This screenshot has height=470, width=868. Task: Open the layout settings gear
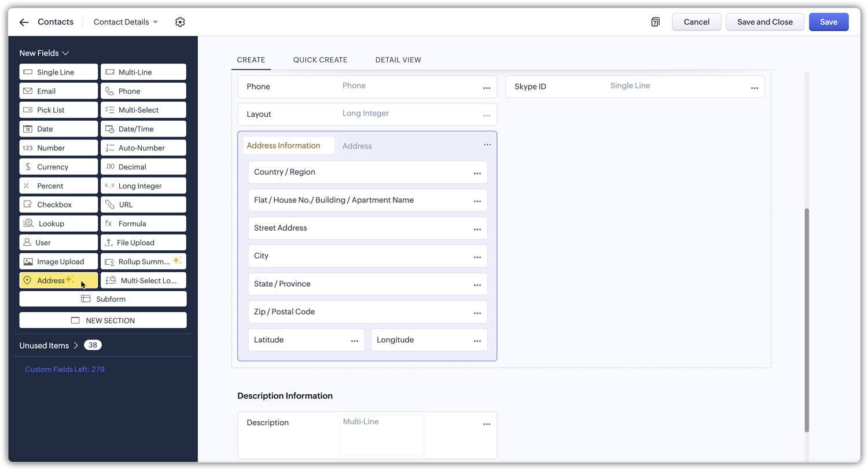tap(180, 21)
